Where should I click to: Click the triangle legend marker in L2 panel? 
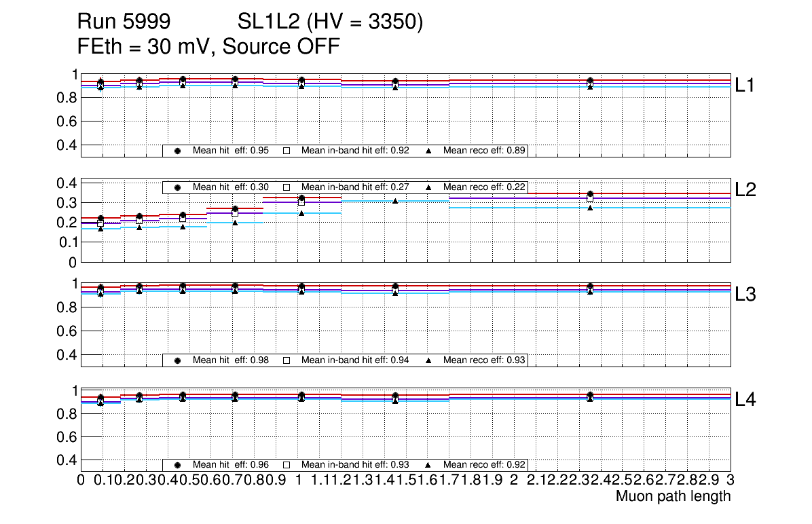(x=429, y=187)
